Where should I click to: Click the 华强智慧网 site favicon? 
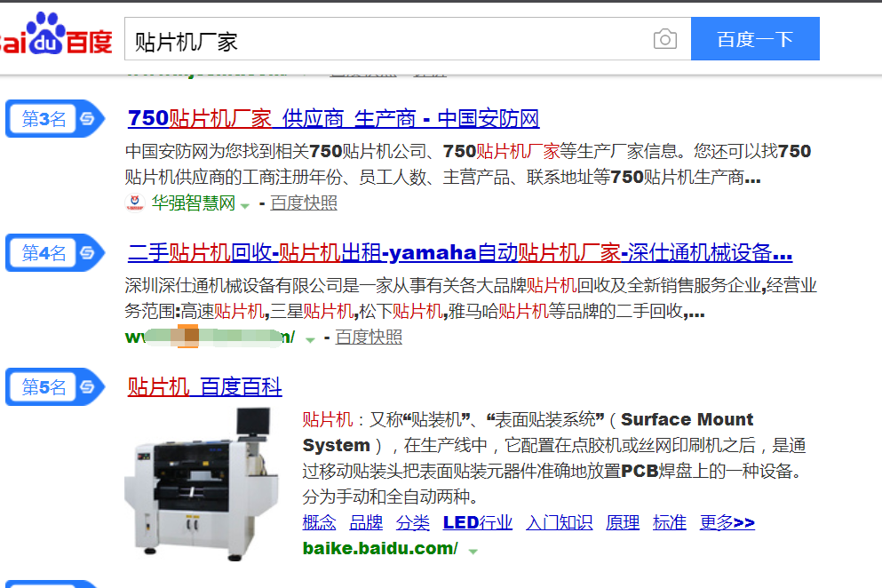[x=134, y=202]
